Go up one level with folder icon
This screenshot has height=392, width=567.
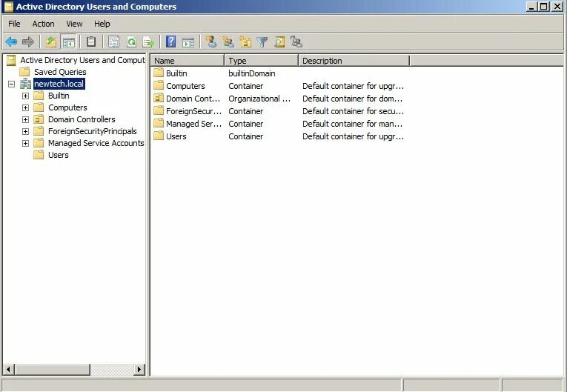pyautogui.click(x=51, y=42)
